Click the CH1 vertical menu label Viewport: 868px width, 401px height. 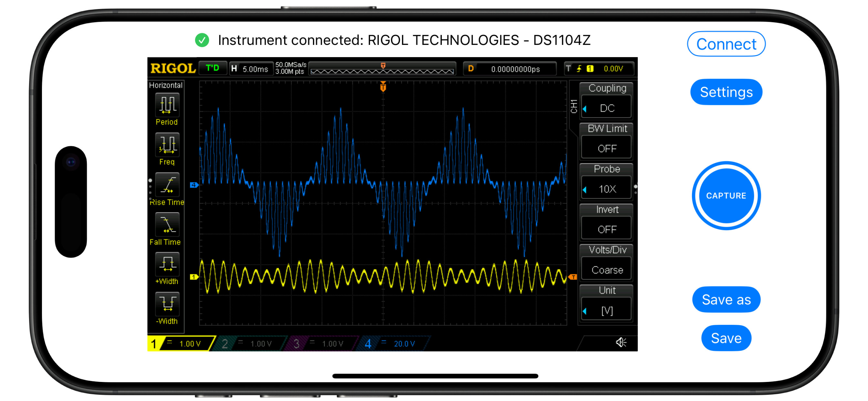tap(574, 107)
